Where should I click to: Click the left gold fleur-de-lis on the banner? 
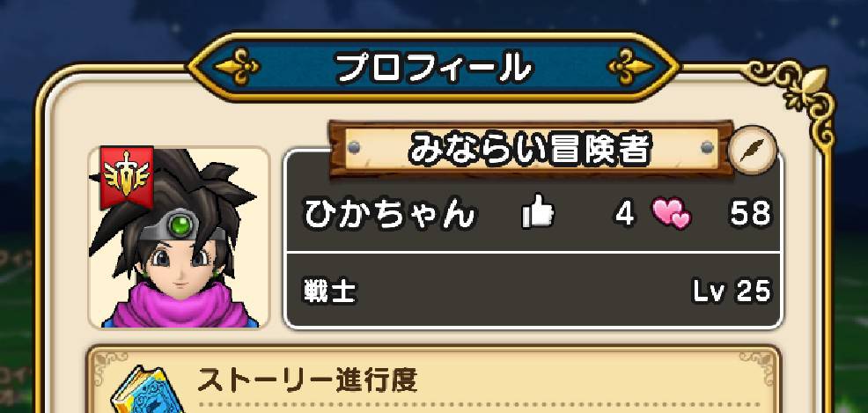(x=237, y=68)
